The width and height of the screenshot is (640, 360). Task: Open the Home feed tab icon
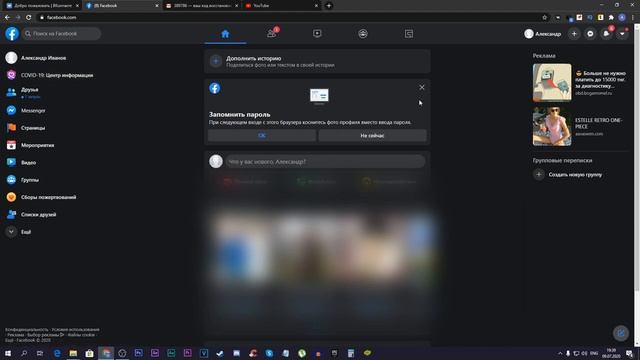tap(225, 34)
